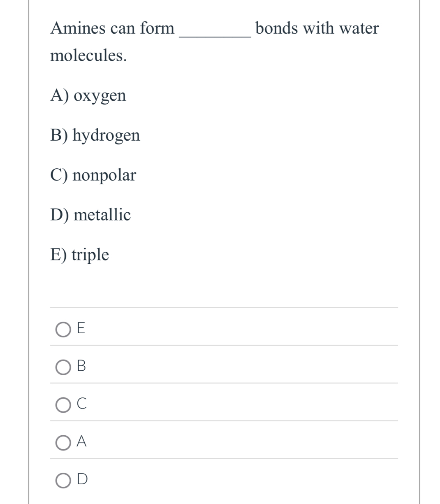Viewport: 440px width, 504px height.
Task: Select the radio button for option C
Action: [63, 405]
